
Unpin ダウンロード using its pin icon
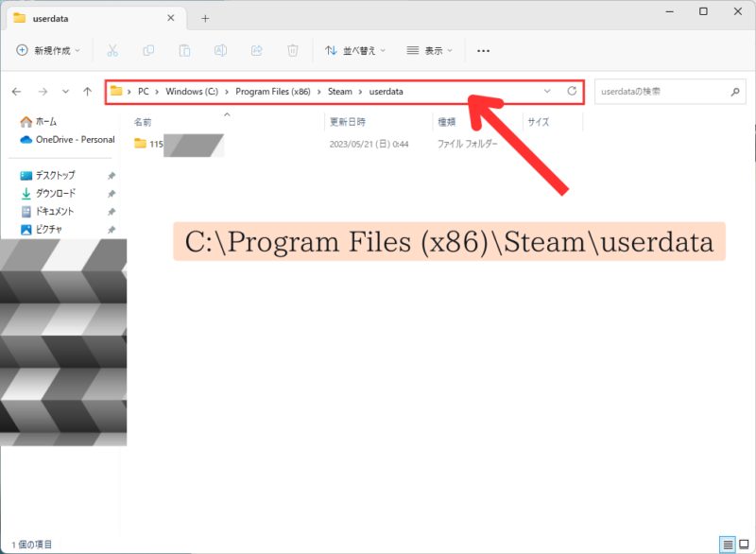pyautogui.click(x=112, y=194)
